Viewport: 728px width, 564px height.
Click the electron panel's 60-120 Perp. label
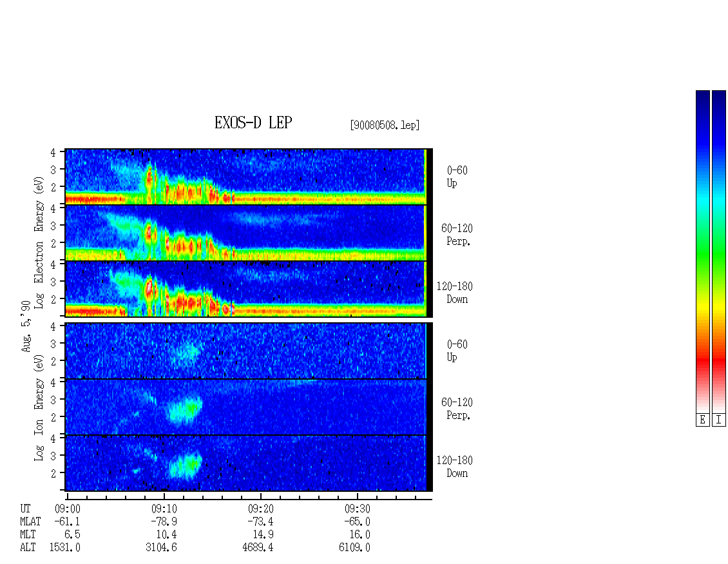coord(457,235)
